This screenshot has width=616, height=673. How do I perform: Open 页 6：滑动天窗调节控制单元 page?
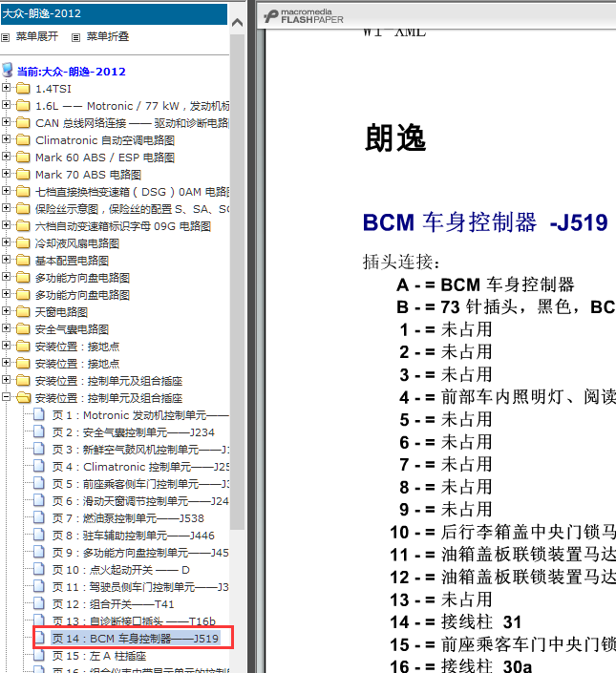[x=140, y=501]
